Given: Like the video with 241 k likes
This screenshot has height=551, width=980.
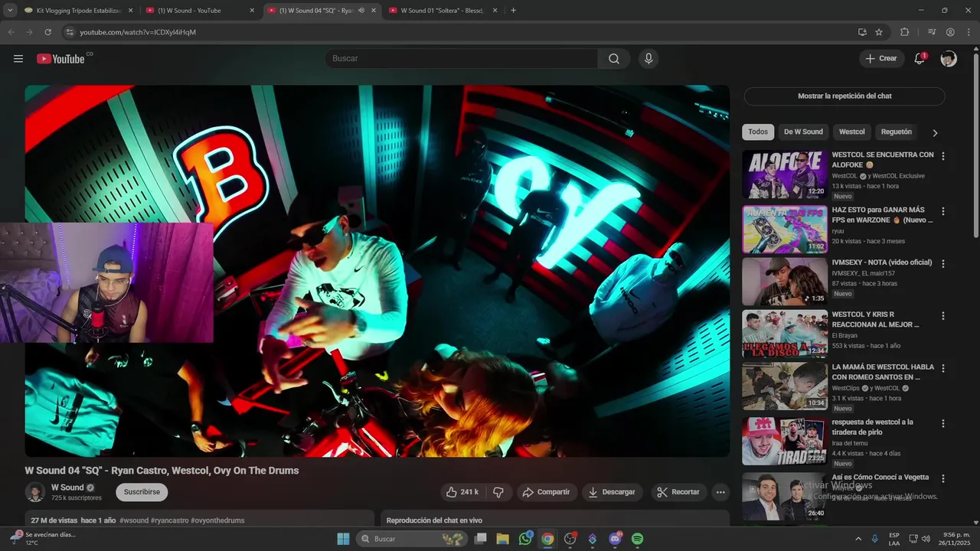Looking at the screenshot, I should tap(462, 492).
